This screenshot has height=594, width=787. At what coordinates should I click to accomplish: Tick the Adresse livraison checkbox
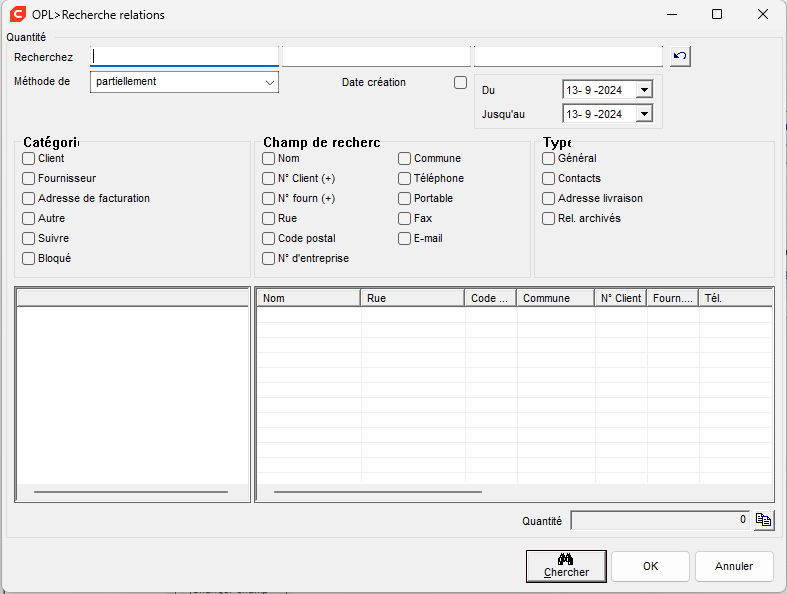pyautogui.click(x=549, y=199)
